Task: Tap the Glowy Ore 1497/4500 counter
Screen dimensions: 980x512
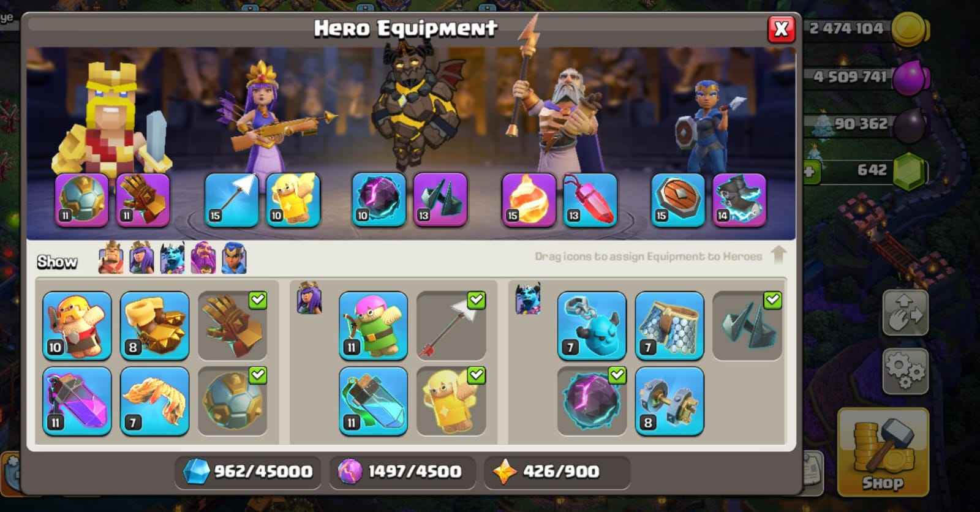Action: point(402,472)
